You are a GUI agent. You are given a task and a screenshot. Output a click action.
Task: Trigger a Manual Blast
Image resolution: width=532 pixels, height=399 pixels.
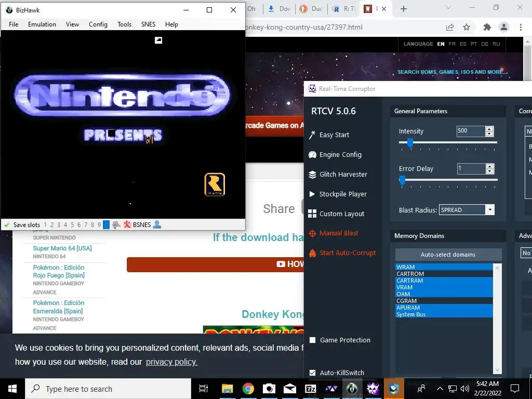tap(333, 233)
